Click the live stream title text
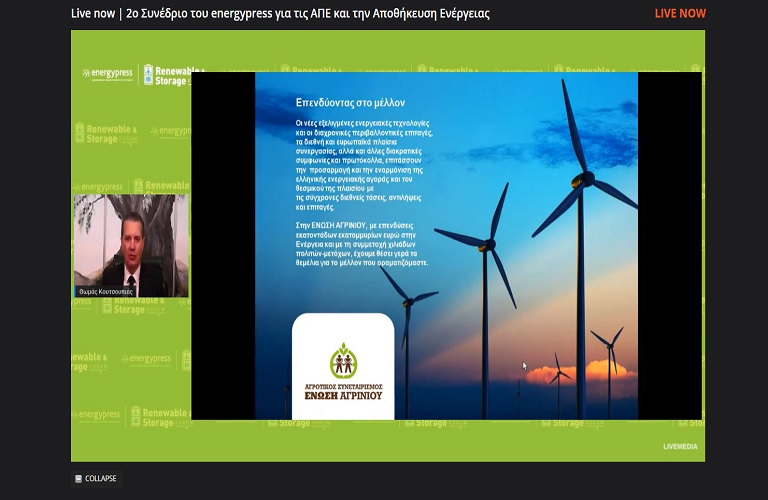The width and height of the screenshot is (768, 500). point(280,14)
